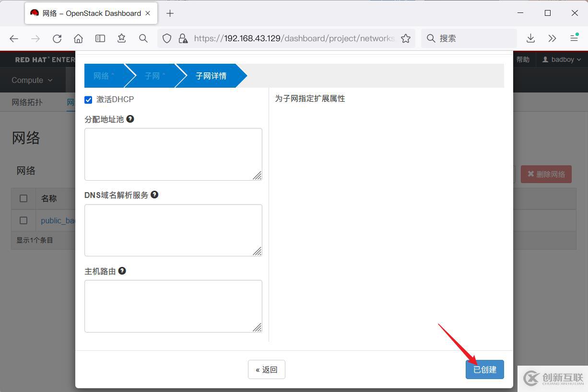Image resolution: width=588 pixels, height=392 pixels.
Task: Open the Compute dropdown menu
Action: [32, 80]
